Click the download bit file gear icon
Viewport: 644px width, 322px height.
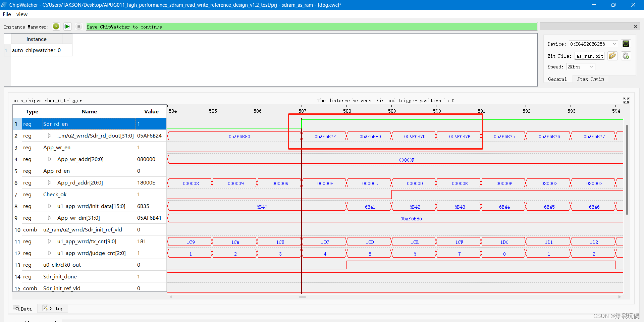(x=626, y=56)
